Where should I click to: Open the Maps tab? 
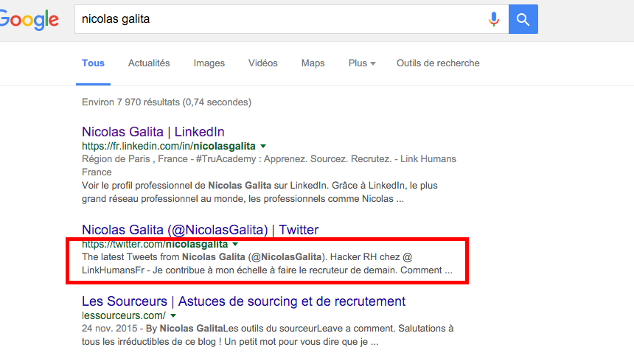click(x=313, y=63)
